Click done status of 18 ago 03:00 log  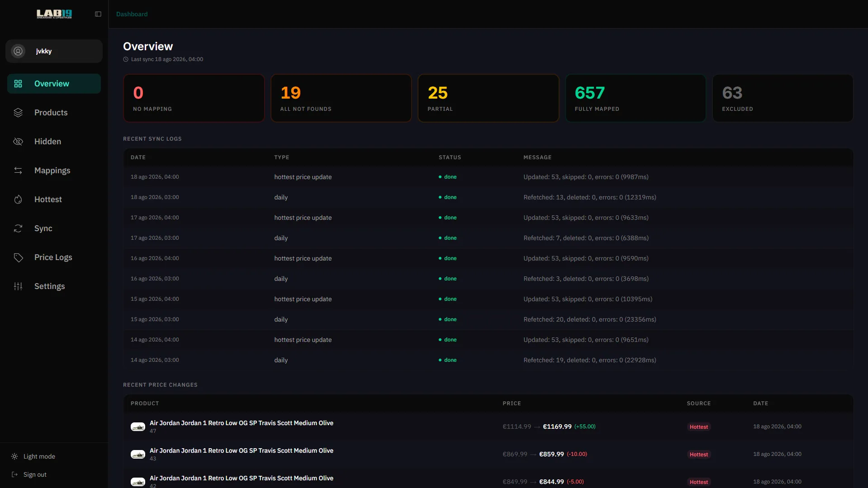click(x=448, y=197)
